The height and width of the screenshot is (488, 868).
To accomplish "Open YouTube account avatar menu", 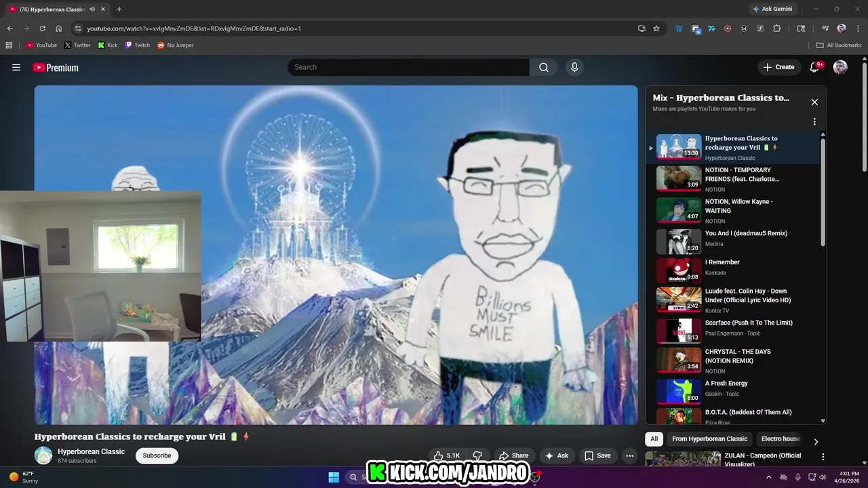I will tap(840, 67).
